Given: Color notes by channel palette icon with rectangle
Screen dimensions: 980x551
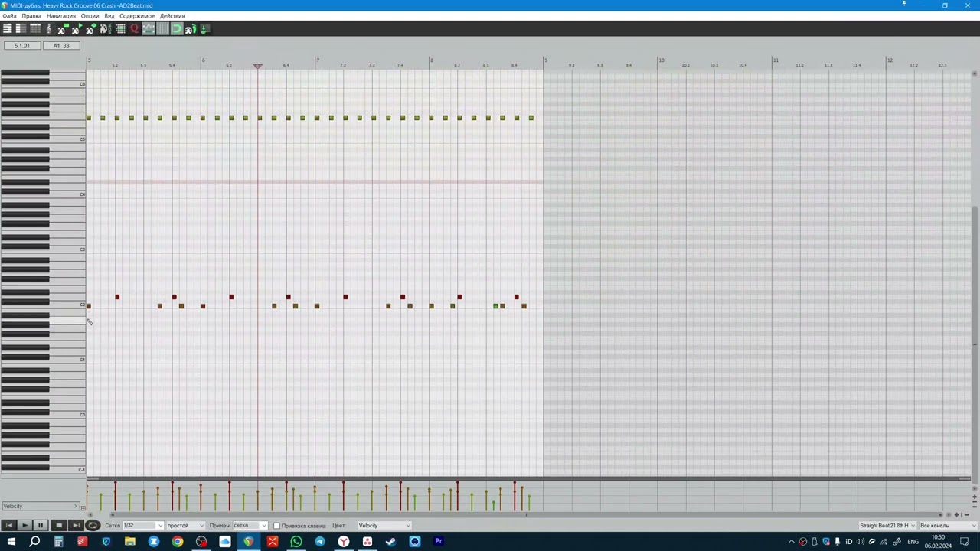Looking at the screenshot, I should pos(63,29).
